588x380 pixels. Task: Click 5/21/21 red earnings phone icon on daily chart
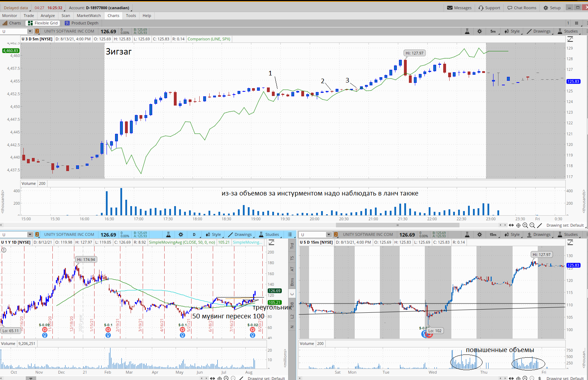[182, 330]
